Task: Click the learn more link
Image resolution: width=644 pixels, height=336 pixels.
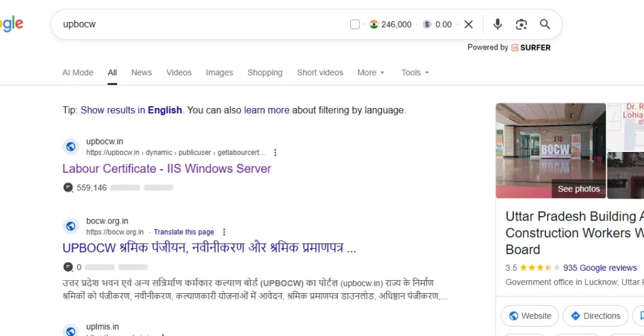Action: (x=267, y=110)
